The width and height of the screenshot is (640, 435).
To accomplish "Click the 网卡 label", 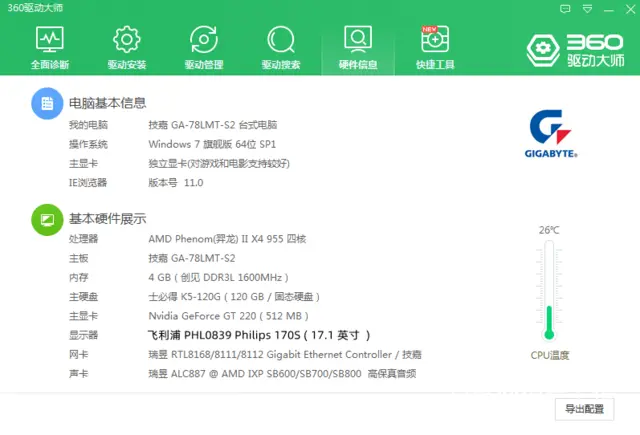I will (79, 354).
